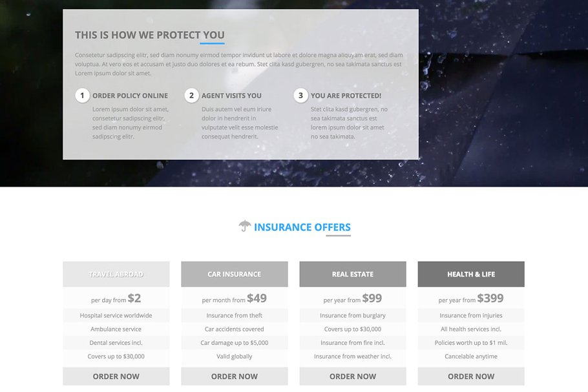This screenshot has width=588, height=392.
Task: Click the Insurance Offers heading text
Action: coord(302,227)
